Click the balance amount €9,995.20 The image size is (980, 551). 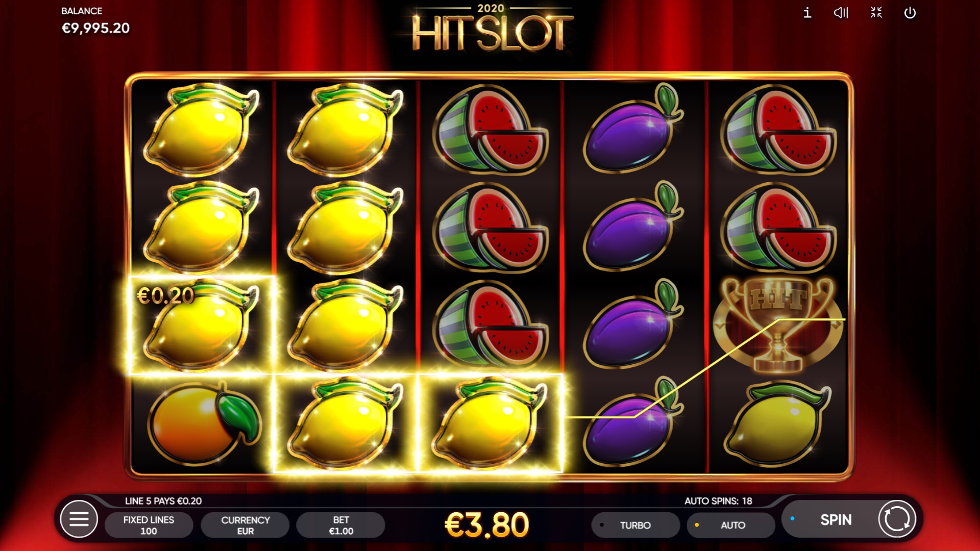click(x=95, y=28)
